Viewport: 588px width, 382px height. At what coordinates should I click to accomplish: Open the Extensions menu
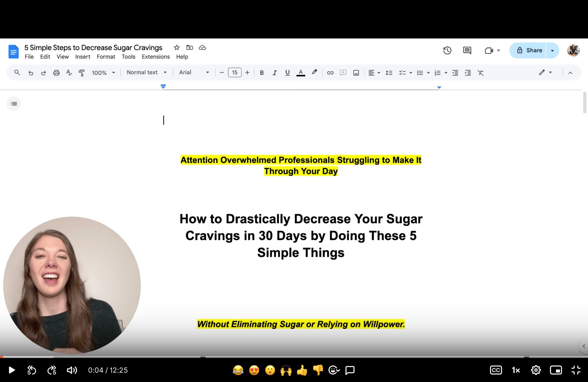point(156,57)
